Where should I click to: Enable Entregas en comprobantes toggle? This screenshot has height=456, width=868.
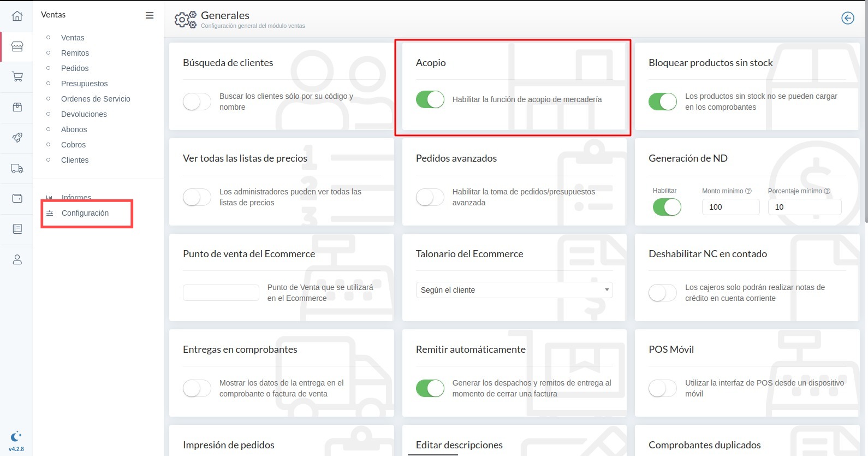197,388
